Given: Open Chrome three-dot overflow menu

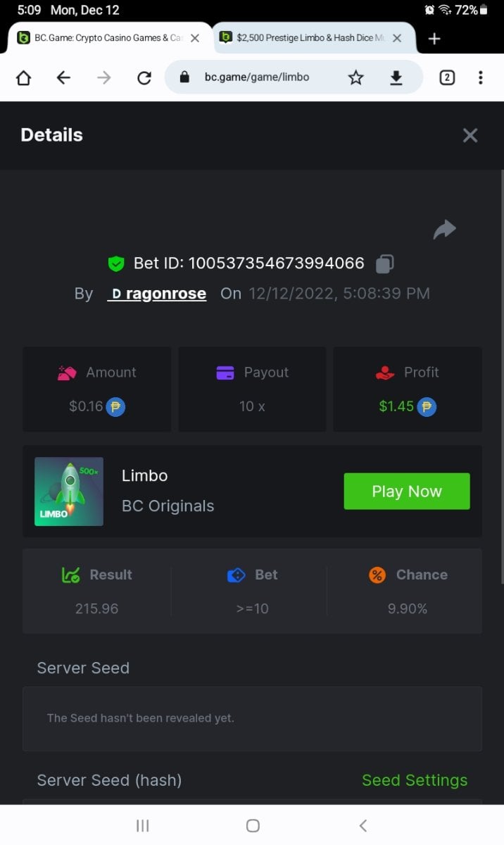Looking at the screenshot, I should click(481, 77).
